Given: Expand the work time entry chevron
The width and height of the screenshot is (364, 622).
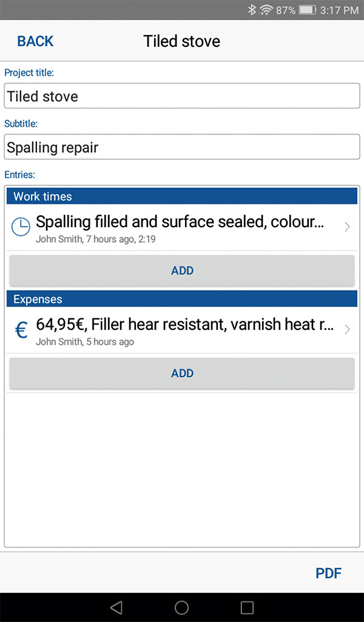Looking at the screenshot, I should tap(347, 227).
